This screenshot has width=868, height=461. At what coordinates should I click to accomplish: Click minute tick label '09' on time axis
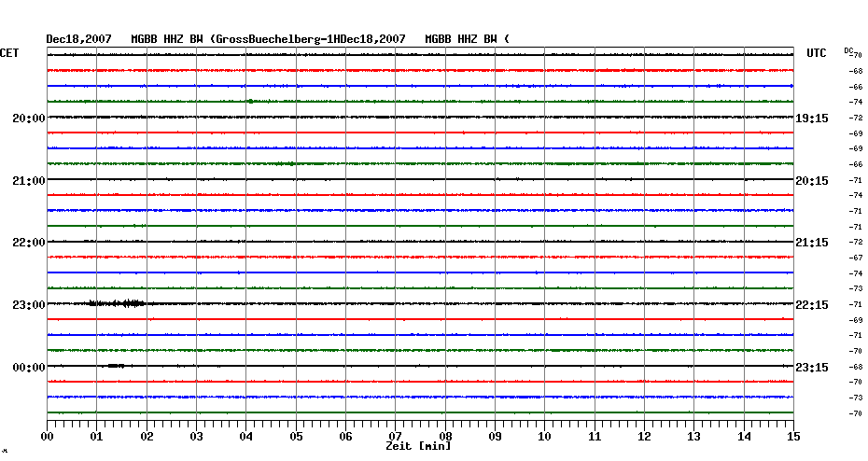(496, 437)
